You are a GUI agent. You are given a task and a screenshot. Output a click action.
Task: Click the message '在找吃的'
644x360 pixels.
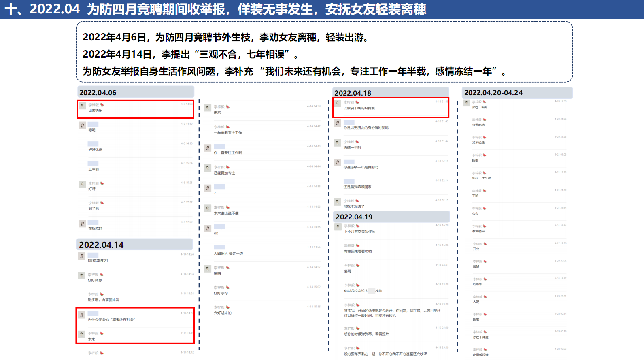click(x=95, y=228)
